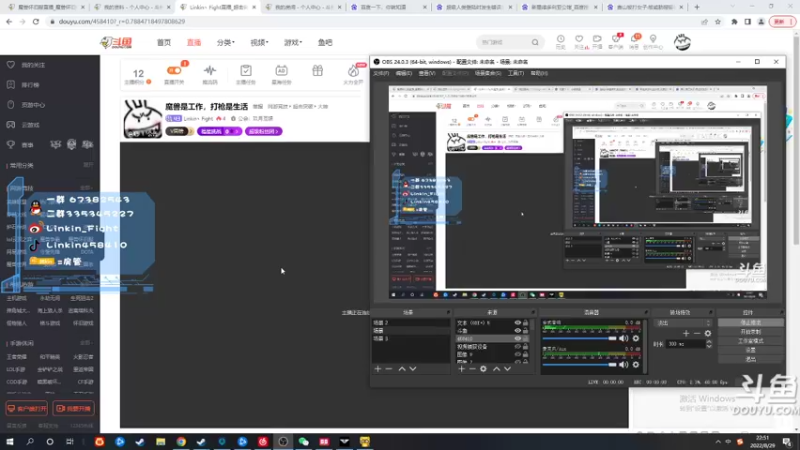Click fourth button in OBS controls panel
Screen dimensions: 800x450
click(x=751, y=350)
